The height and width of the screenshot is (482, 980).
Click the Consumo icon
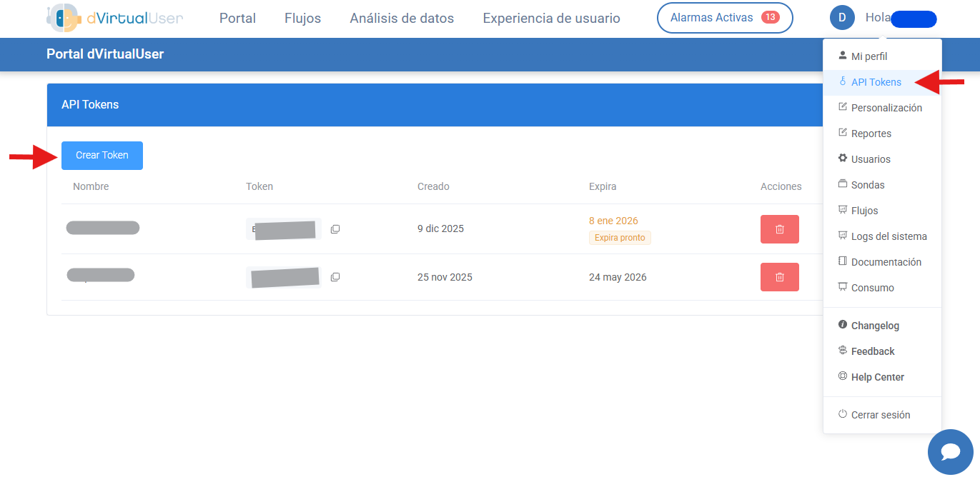coord(843,287)
